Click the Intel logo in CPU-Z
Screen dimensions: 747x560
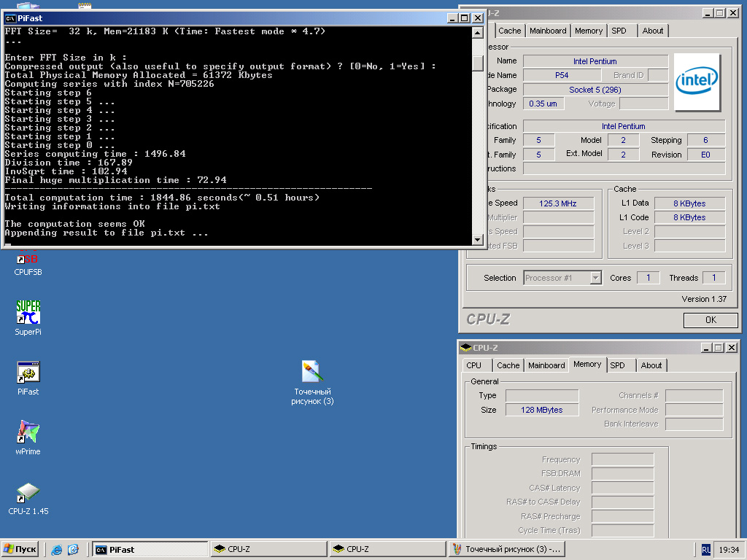697,82
